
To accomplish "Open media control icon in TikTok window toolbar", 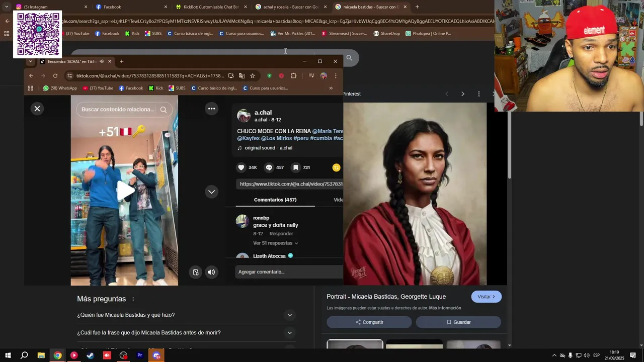I will tap(311, 76).
